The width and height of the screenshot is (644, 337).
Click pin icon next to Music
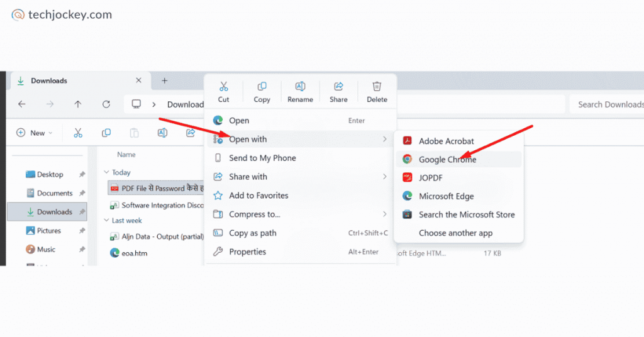(x=82, y=250)
